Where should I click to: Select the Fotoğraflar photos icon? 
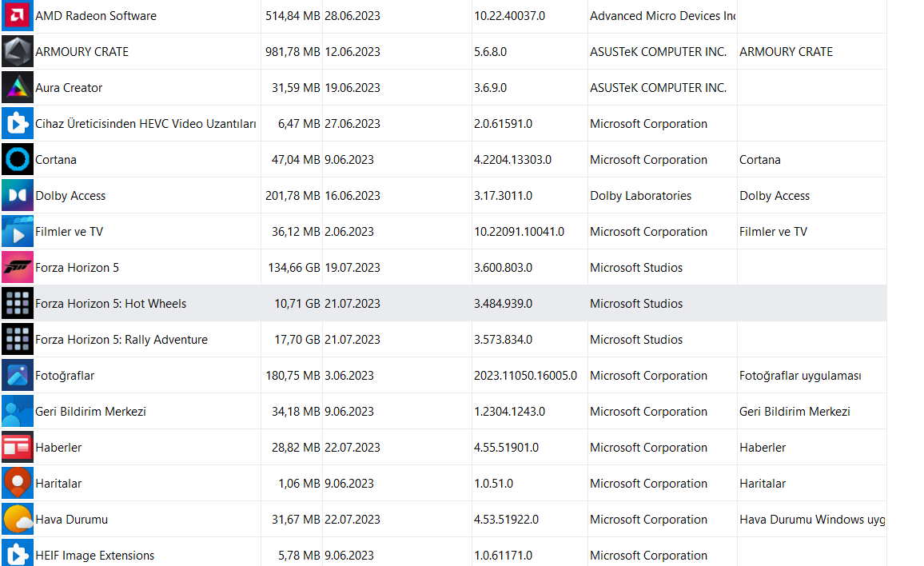pyautogui.click(x=17, y=376)
